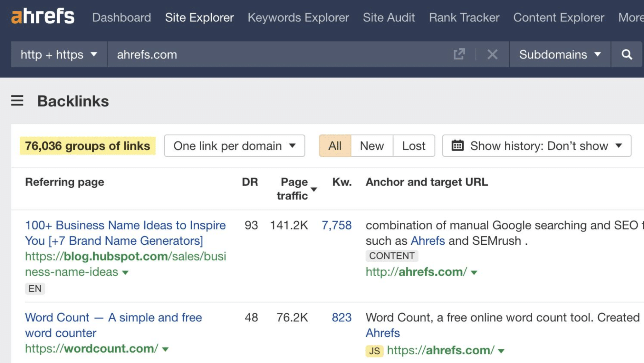The height and width of the screenshot is (363, 644).
Task: Click the 823 keywords link
Action: pyautogui.click(x=341, y=318)
